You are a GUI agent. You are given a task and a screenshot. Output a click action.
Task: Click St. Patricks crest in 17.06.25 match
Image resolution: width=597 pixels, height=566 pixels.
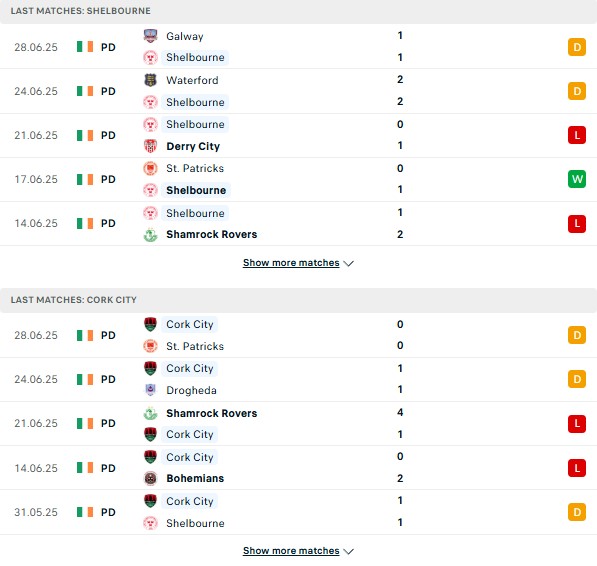coord(150,168)
